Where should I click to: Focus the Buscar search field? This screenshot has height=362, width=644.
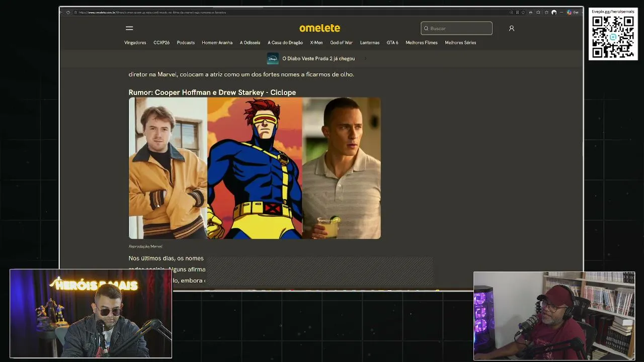click(x=456, y=28)
